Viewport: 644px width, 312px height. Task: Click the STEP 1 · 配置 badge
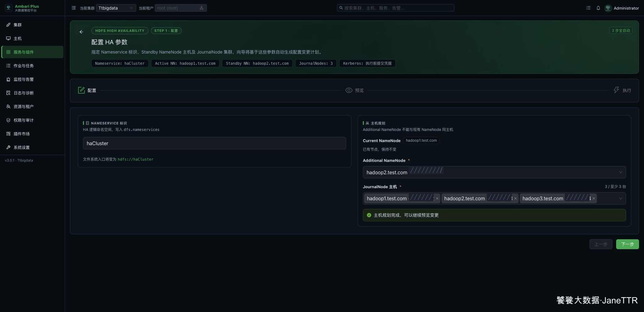pyautogui.click(x=166, y=31)
